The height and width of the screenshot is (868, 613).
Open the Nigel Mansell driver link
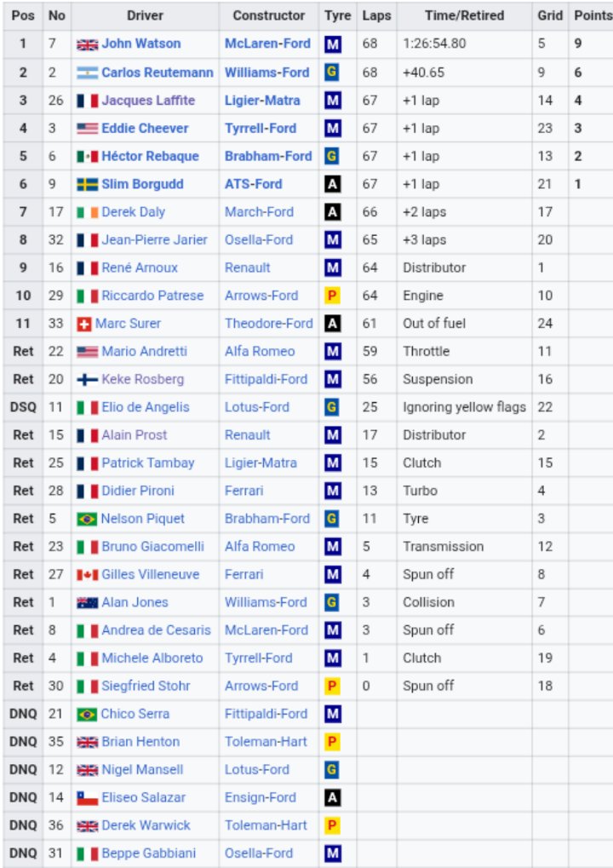click(x=142, y=769)
